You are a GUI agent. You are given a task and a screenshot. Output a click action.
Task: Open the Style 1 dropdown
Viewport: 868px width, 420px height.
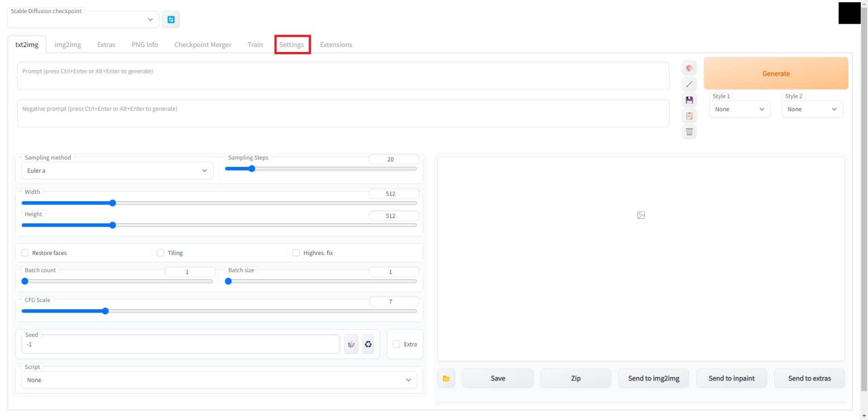[740, 109]
